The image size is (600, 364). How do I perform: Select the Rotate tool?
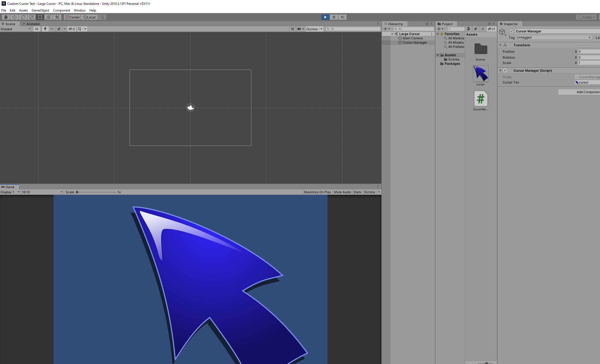pyautogui.click(x=23, y=17)
